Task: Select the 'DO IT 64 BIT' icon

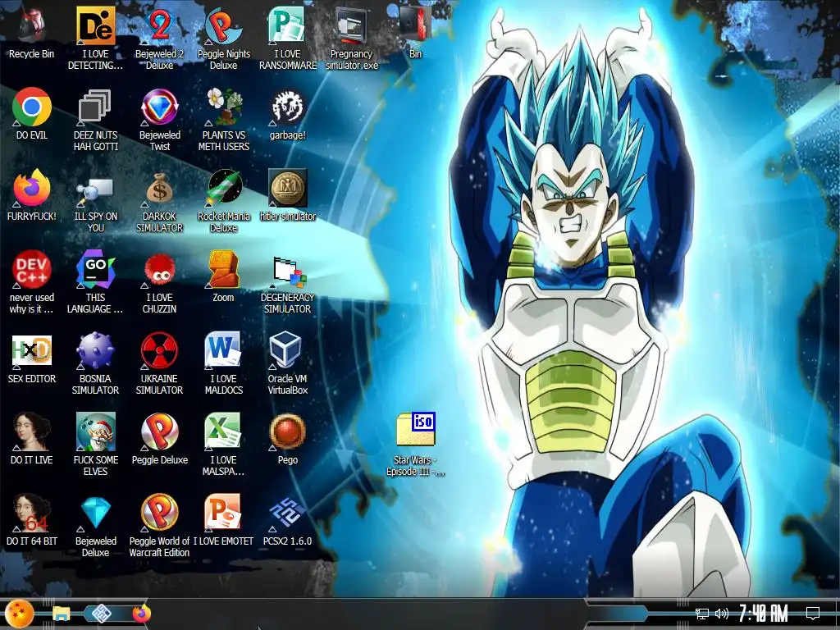Action: [x=32, y=514]
